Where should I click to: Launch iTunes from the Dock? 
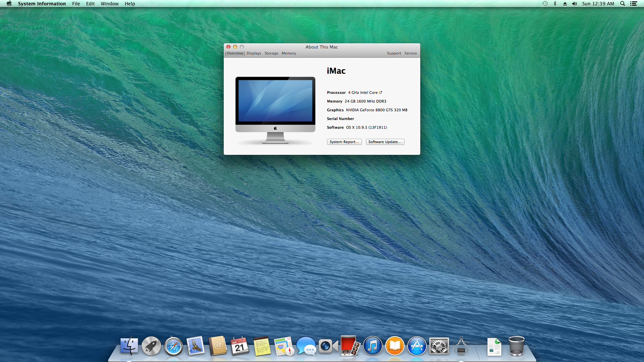tap(373, 346)
